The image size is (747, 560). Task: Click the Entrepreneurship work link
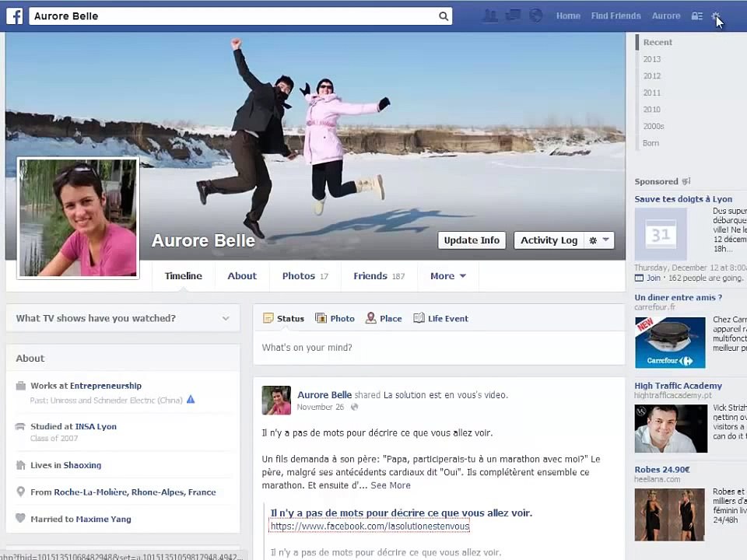point(106,386)
